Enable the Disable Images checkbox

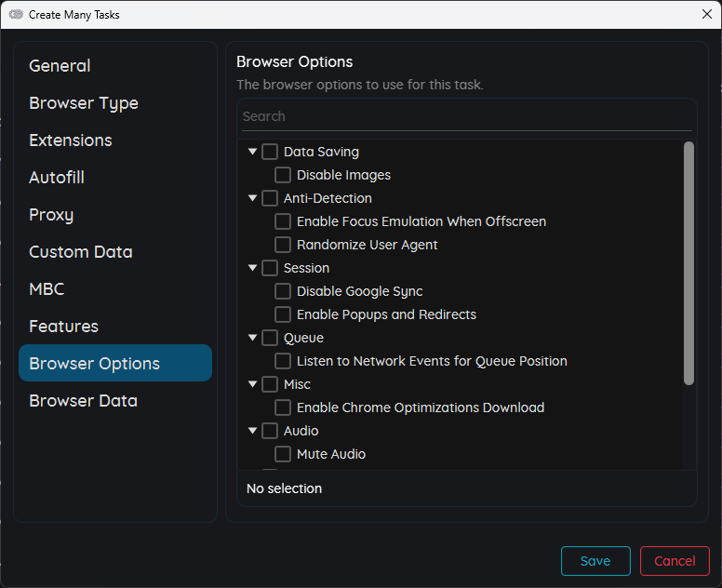[x=283, y=175]
